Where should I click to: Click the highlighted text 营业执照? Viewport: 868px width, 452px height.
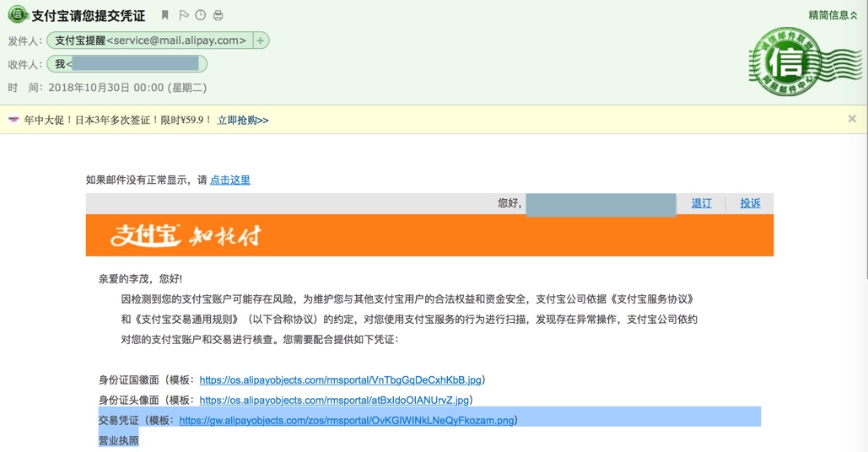pyautogui.click(x=118, y=440)
